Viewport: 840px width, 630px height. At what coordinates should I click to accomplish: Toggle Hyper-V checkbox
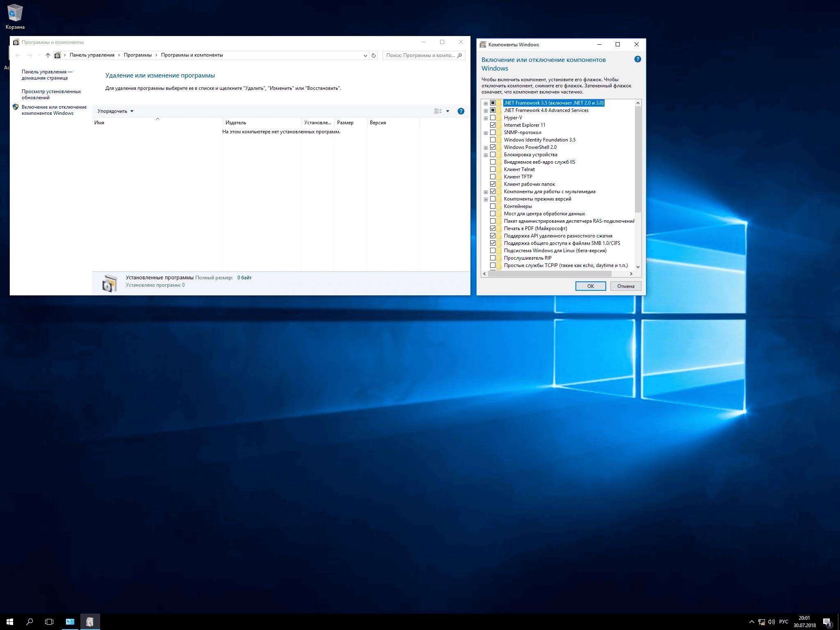click(x=493, y=118)
